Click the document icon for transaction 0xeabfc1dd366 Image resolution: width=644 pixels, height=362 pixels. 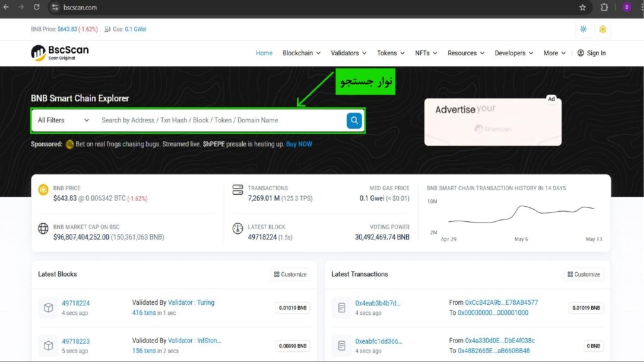pos(341,346)
